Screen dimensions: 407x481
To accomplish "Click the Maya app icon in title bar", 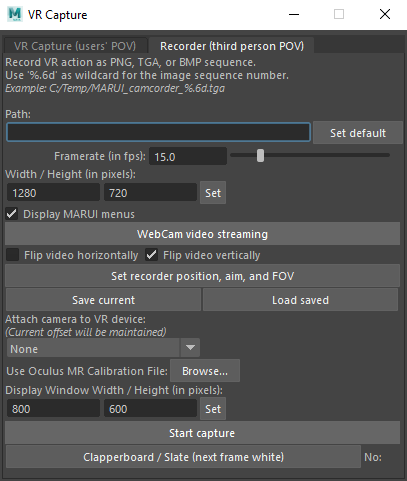I will pyautogui.click(x=15, y=14).
